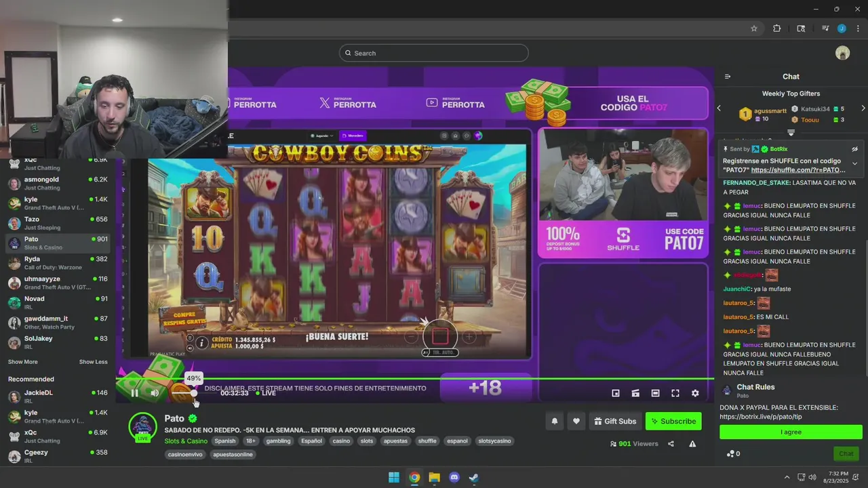Expand sidebar with Show More

click(x=22, y=362)
